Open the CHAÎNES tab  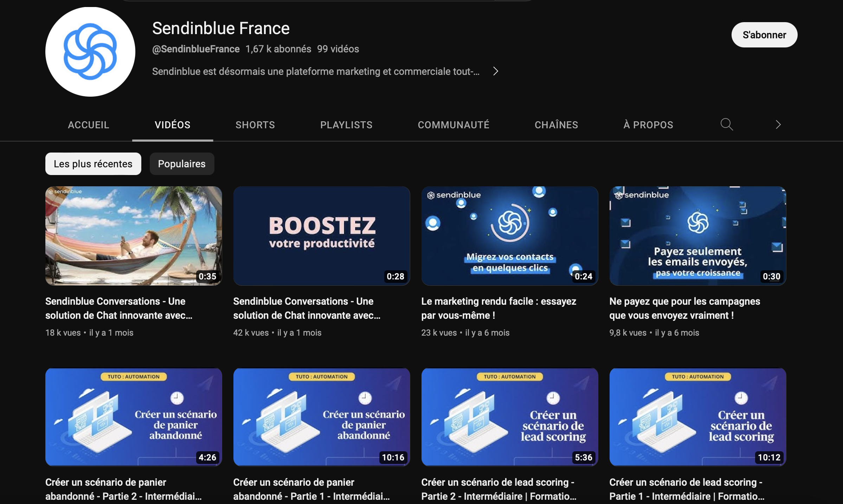tap(556, 125)
